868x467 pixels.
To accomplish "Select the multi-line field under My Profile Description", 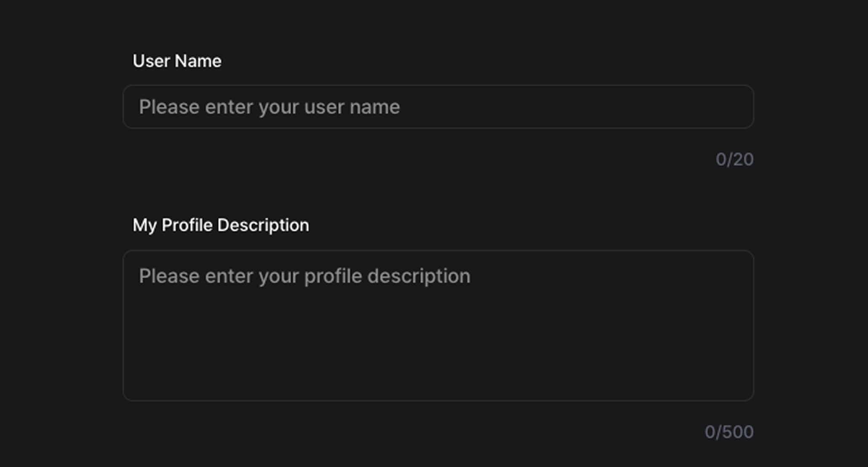I will tap(438, 325).
